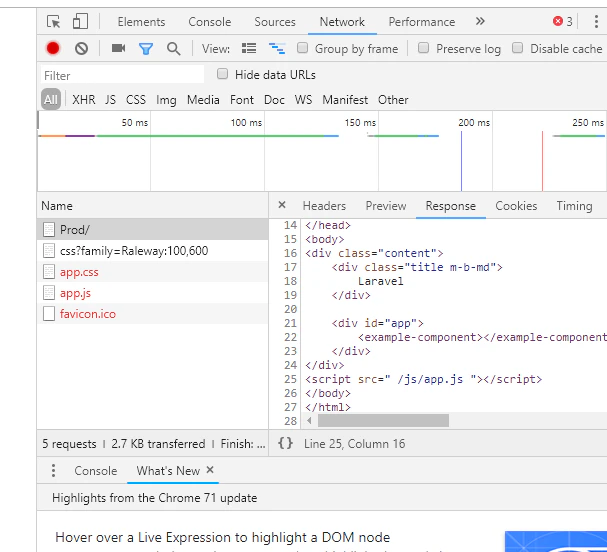Click the capture screenshots camera icon
The height and width of the screenshot is (552, 607).
118,48
